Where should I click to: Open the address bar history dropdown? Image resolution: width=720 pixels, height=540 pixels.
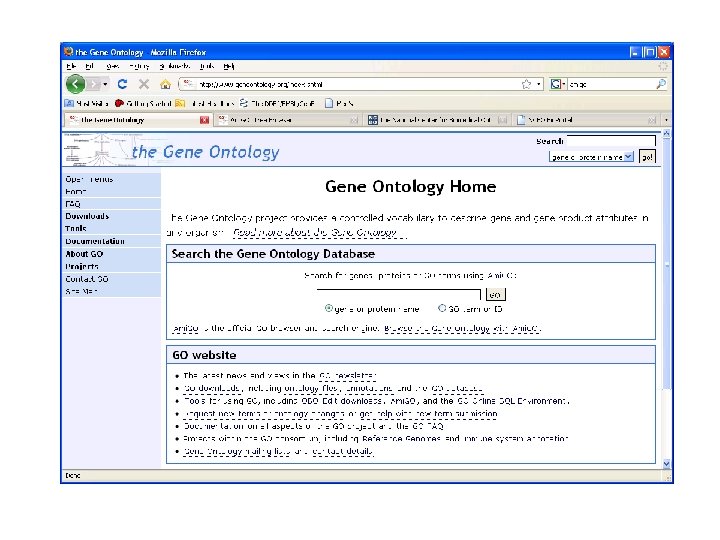(538, 84)
